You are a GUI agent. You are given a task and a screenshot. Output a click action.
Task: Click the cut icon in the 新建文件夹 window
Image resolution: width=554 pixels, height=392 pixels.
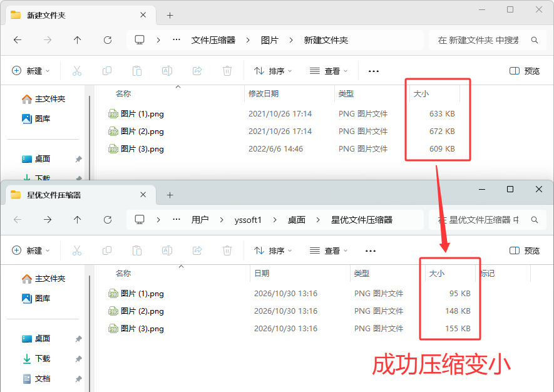coord(77,71)
